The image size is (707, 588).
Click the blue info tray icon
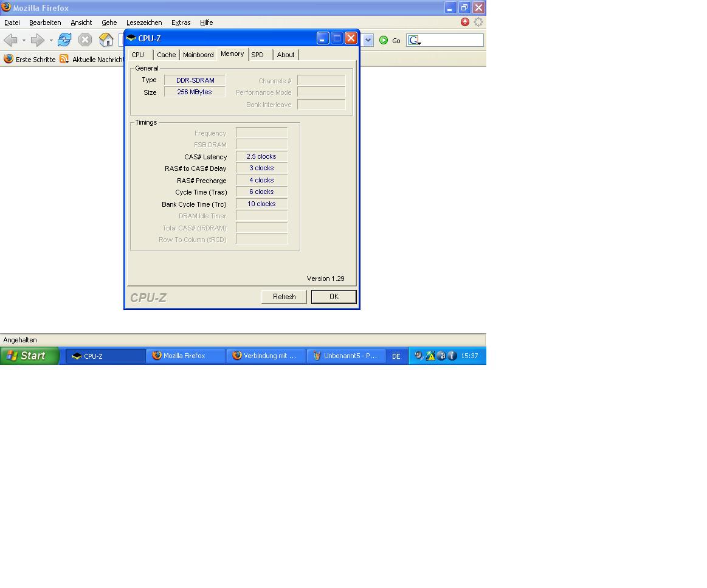point(452,356)
